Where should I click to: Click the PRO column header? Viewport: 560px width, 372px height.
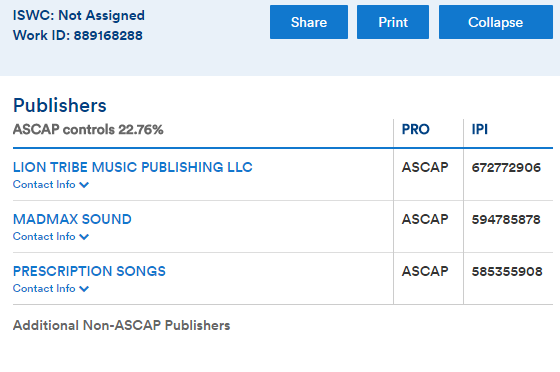click(x=415, y=129)
